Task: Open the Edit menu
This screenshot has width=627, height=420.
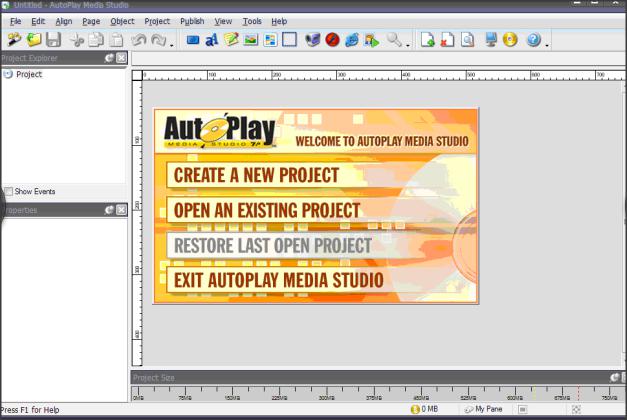Action: [x=38, y=21]
